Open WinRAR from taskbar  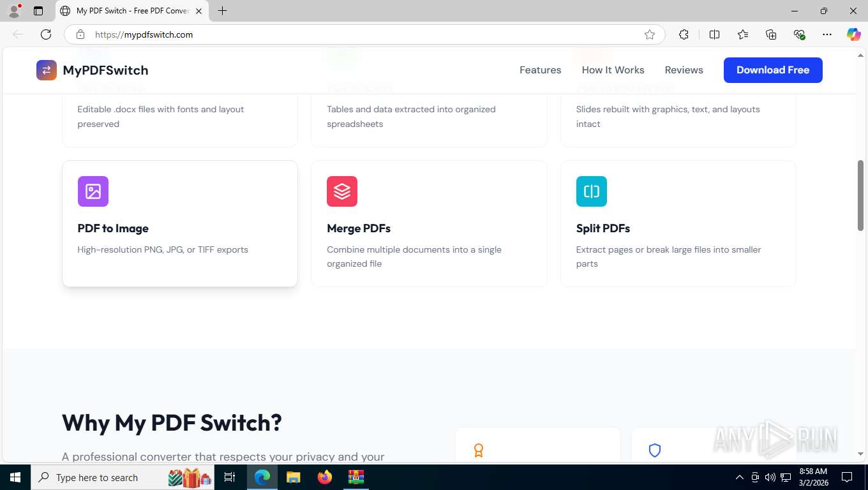pyautogui.click(x=355, y=477)
